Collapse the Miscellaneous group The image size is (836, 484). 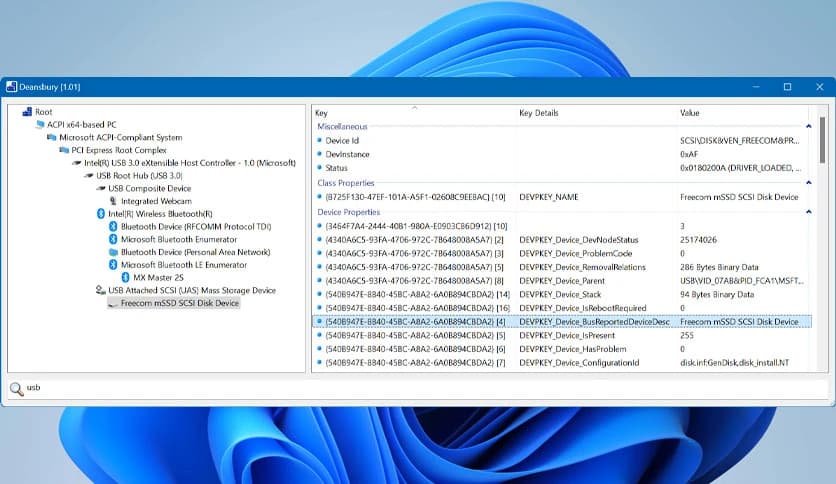pos(808,126)
